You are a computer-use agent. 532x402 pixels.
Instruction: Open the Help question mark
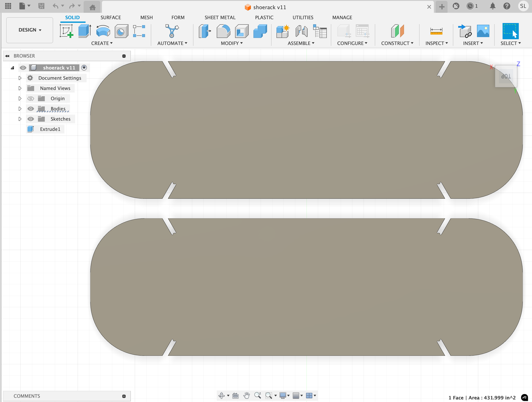click(507, 6)
